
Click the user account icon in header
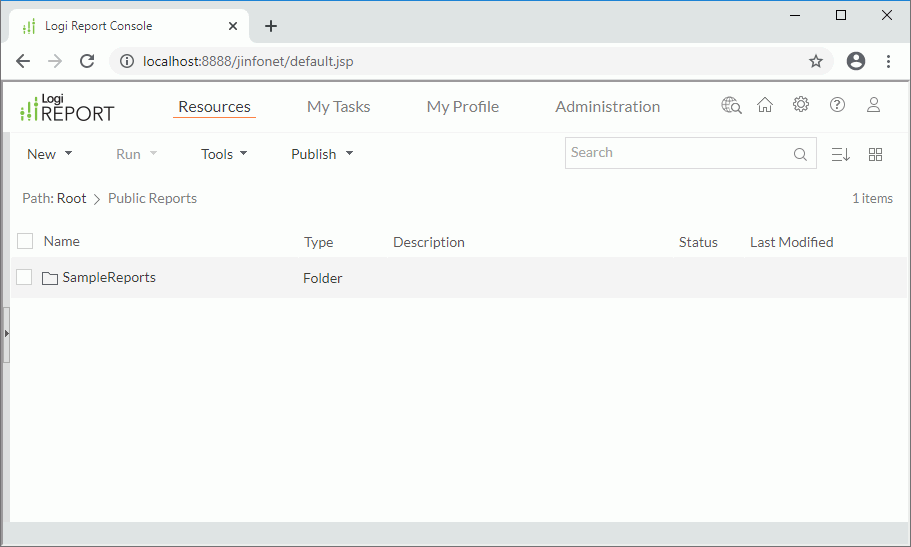(x=874, y=105)
